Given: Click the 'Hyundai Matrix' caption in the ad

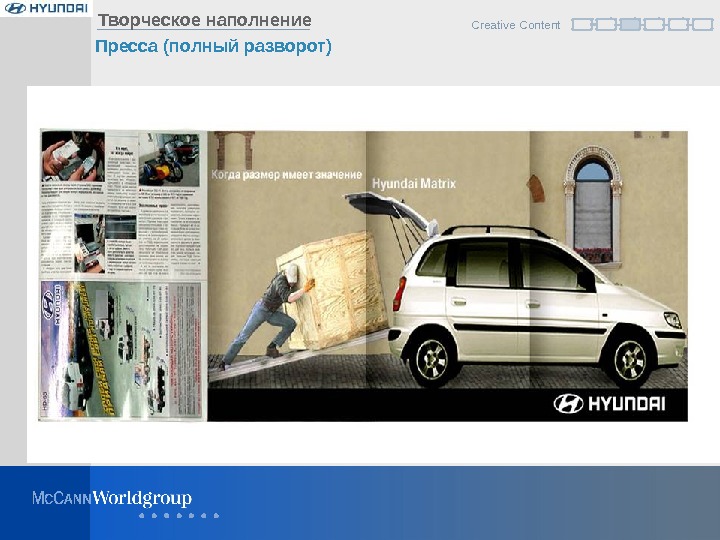Looking at the screenshot, I should [414, 184].
